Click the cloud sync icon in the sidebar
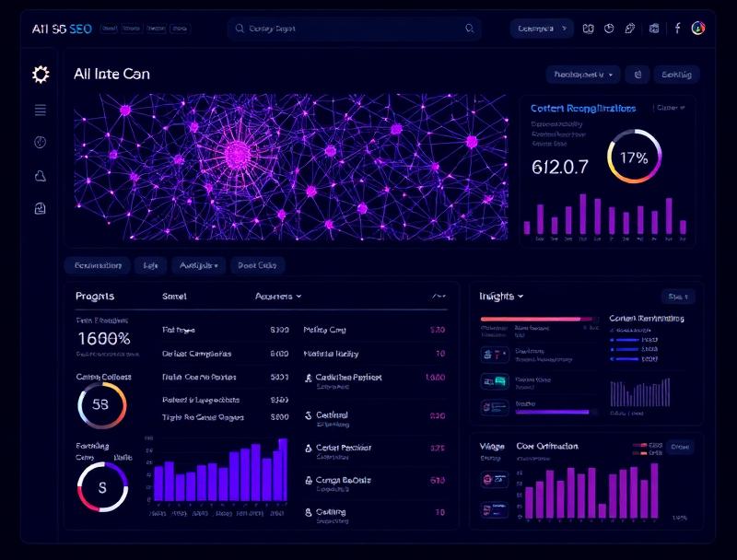737x560 pixels. [39, 177]
